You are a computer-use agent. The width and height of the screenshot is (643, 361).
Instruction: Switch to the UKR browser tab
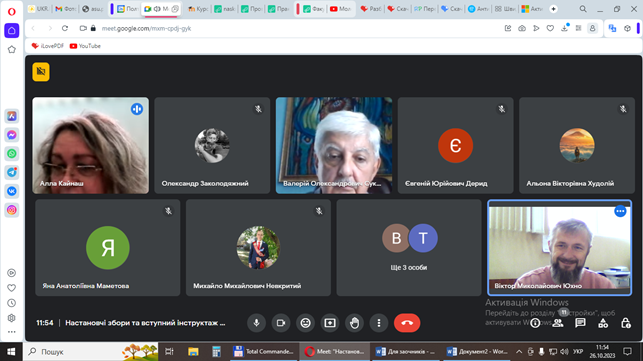(38, 9)
